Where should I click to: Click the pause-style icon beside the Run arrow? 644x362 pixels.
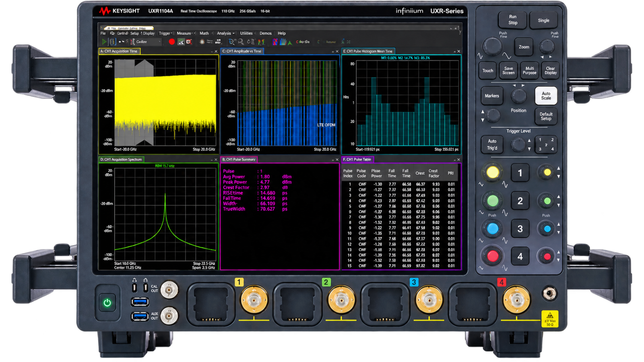click(113, 42)
